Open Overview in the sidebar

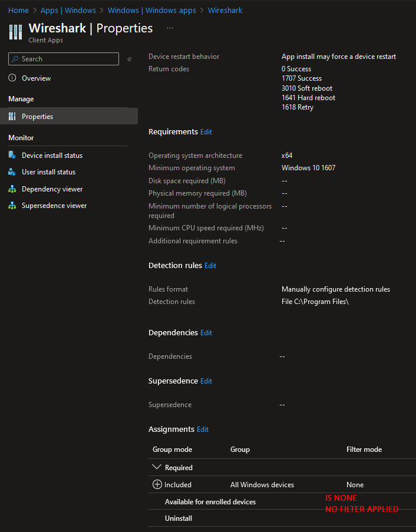pos(37,78)
